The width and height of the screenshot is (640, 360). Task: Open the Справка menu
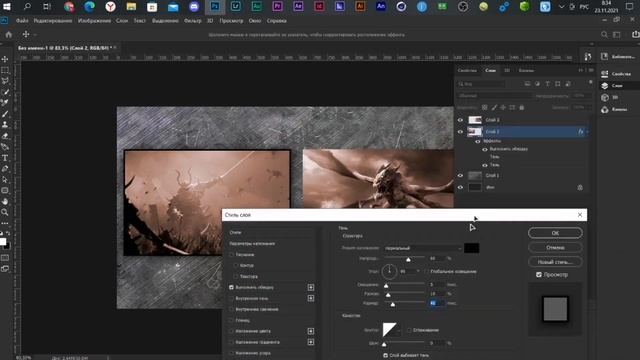(276, 20)
